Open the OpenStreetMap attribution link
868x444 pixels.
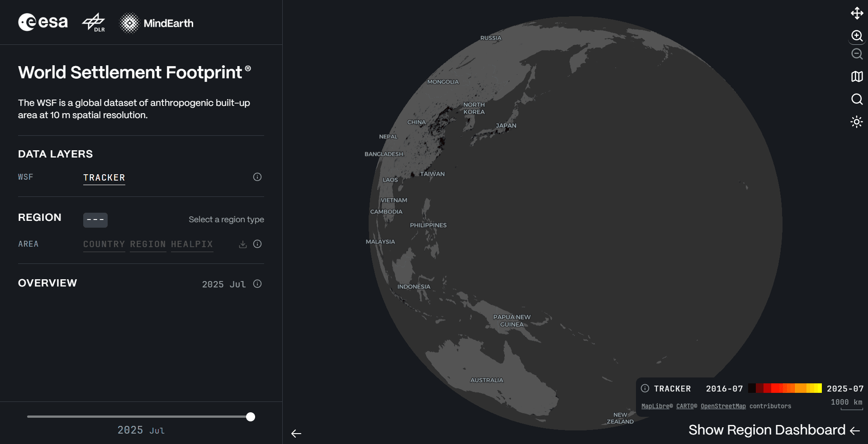723,406
